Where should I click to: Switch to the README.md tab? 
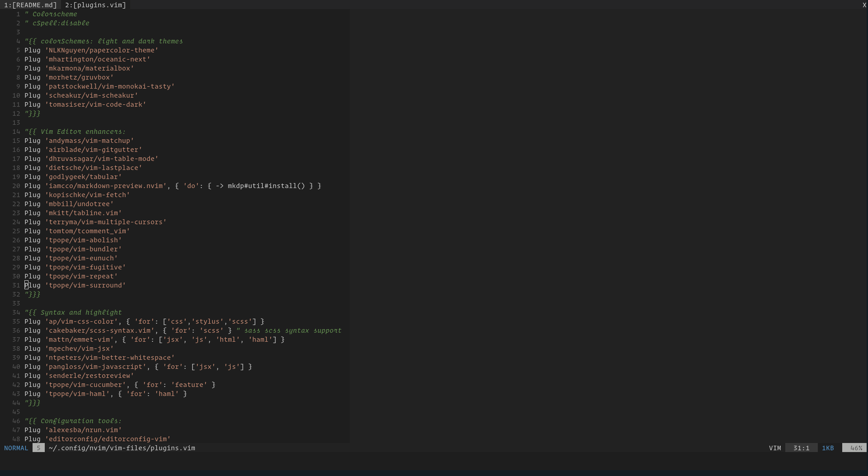tap(31, 5)
